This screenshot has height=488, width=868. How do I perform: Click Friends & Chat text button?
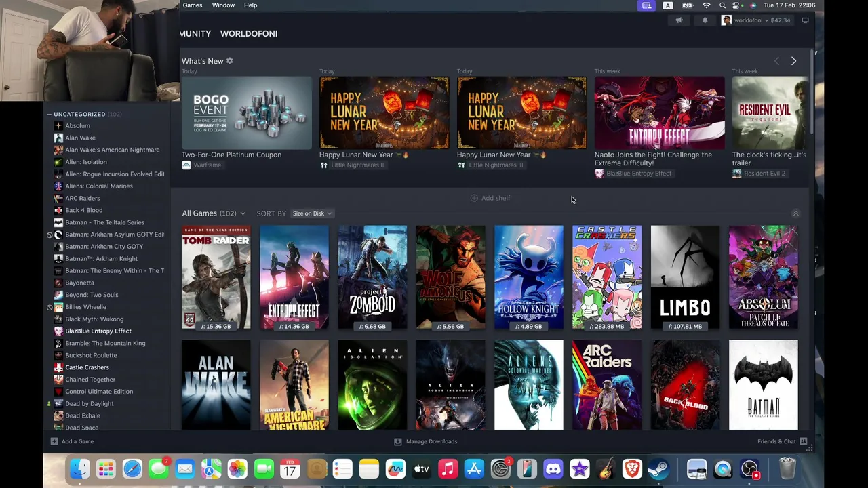coord(776,441)
